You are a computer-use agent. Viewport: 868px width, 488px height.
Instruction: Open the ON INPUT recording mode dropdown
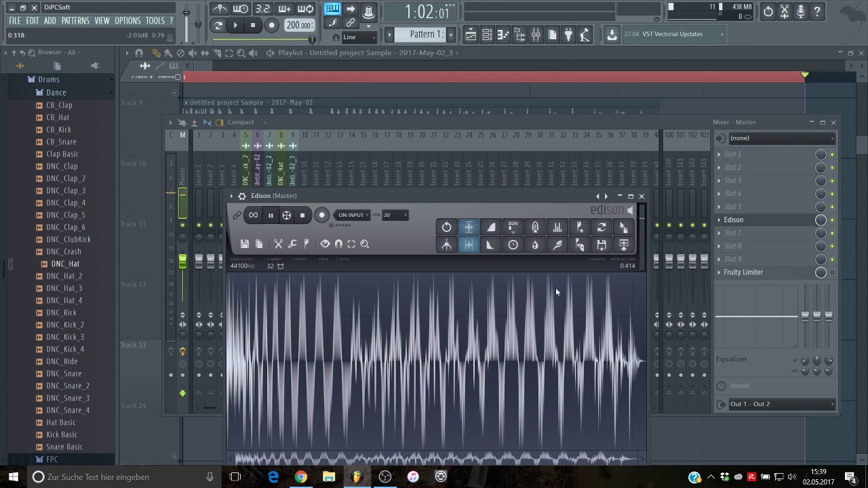[x=353, y=215]
